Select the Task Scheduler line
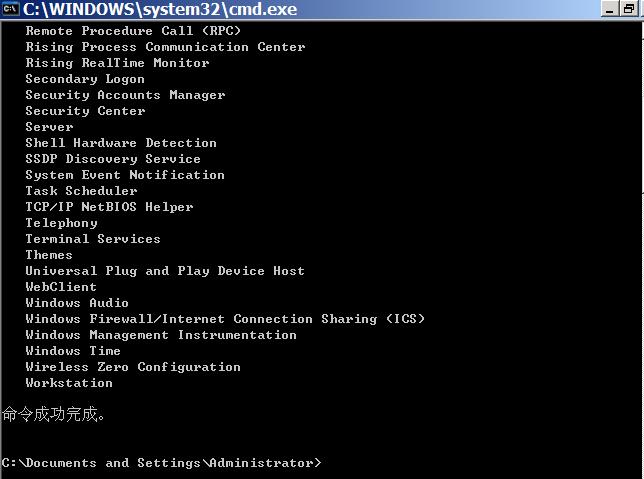 pyautogui.click(x=81, y=191)
